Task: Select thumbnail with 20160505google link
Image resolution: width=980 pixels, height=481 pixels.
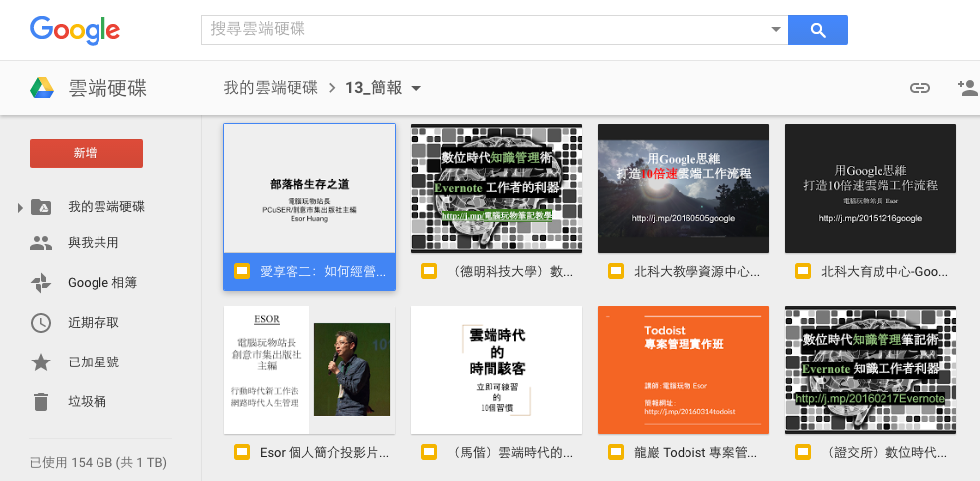Action: pyautogui.click(x=684, y=188)
